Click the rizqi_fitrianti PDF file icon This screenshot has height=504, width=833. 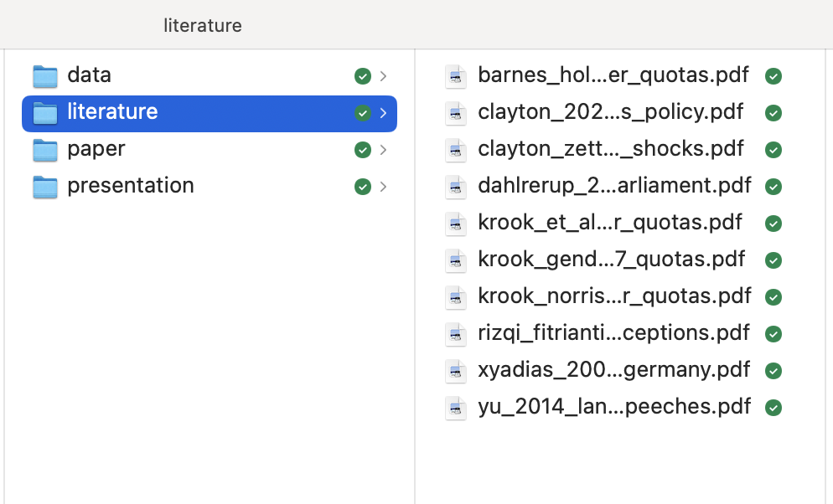[455, 334]
